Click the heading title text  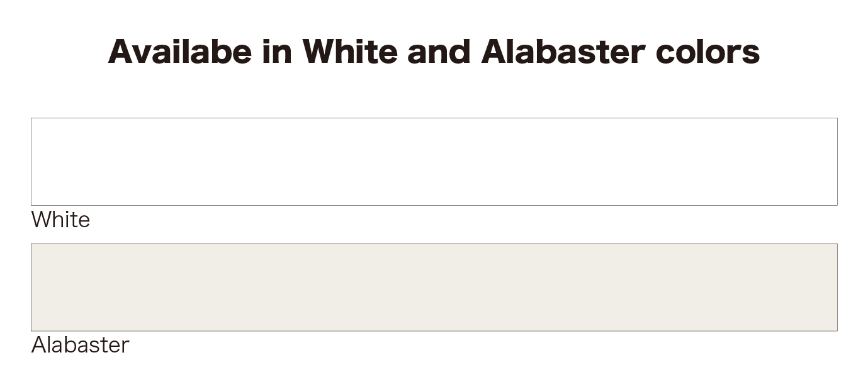click(434, 52)
